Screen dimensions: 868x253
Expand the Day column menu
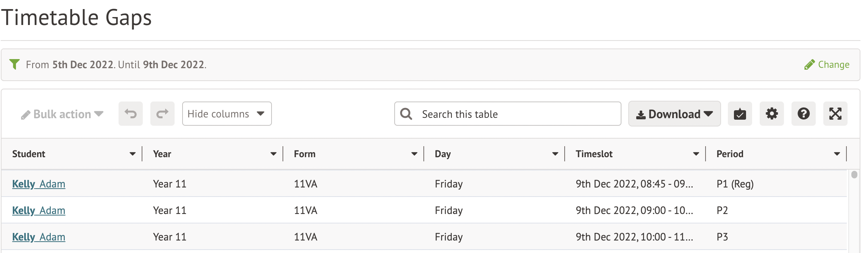(x=555, y=154)
